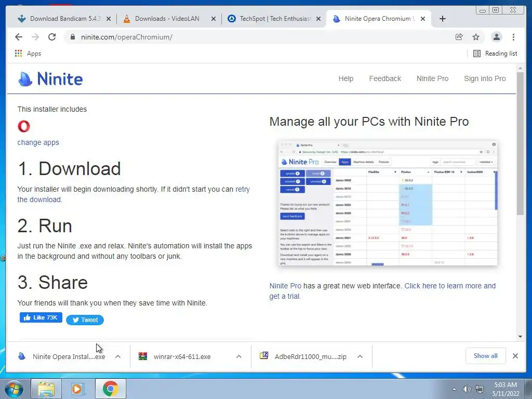The height and width of the screenshot is (399, 532).
Task: Open Windows Media Player from taskbar
Action: coord(78,389)
